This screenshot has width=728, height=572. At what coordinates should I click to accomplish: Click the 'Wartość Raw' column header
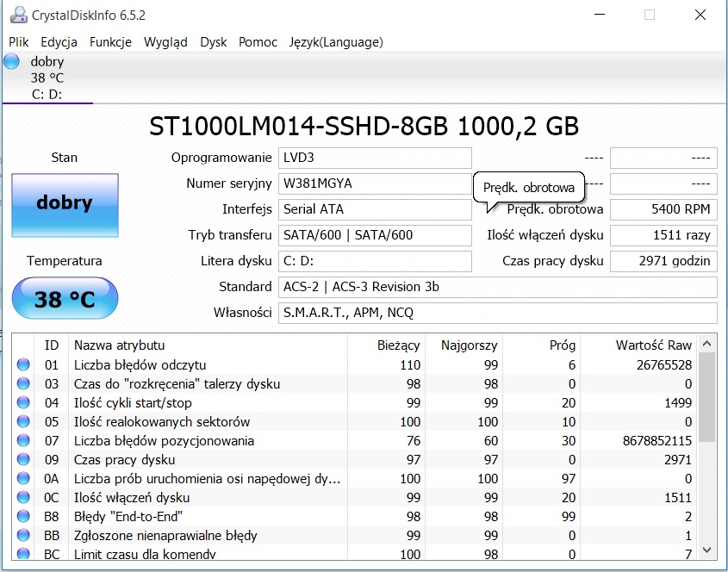pos(638,345)
